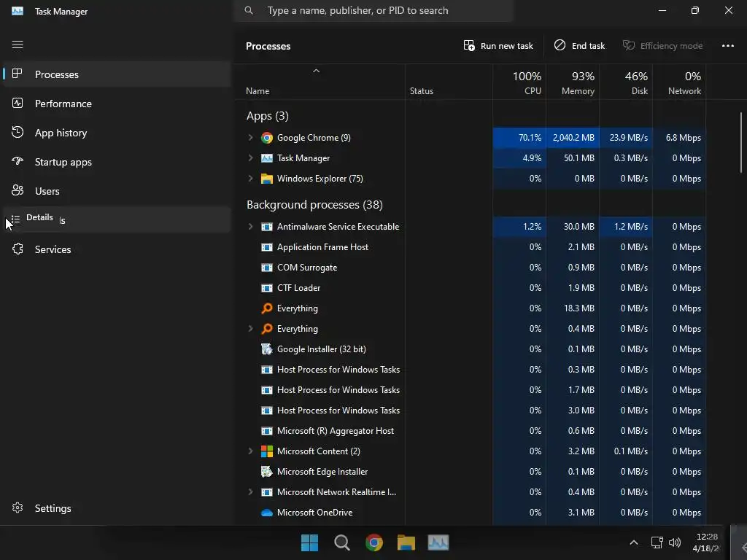
Task: Open taskbar Search magnifier
Action: point(341,542)
